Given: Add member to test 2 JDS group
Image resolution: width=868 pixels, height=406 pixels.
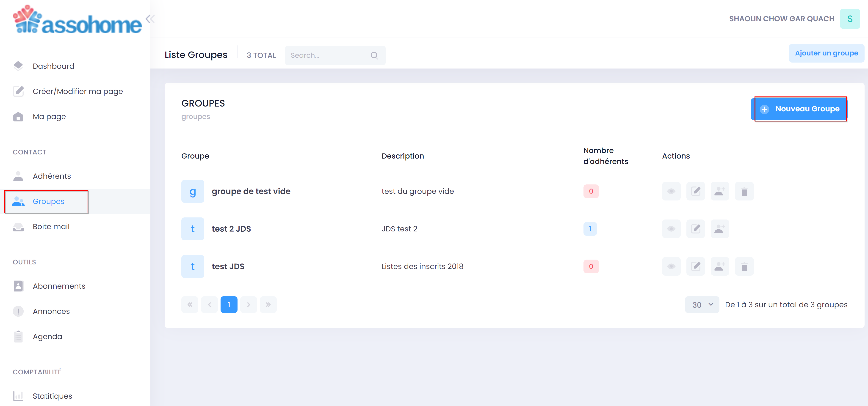Looking at the screenshot, I should (720, 229).
